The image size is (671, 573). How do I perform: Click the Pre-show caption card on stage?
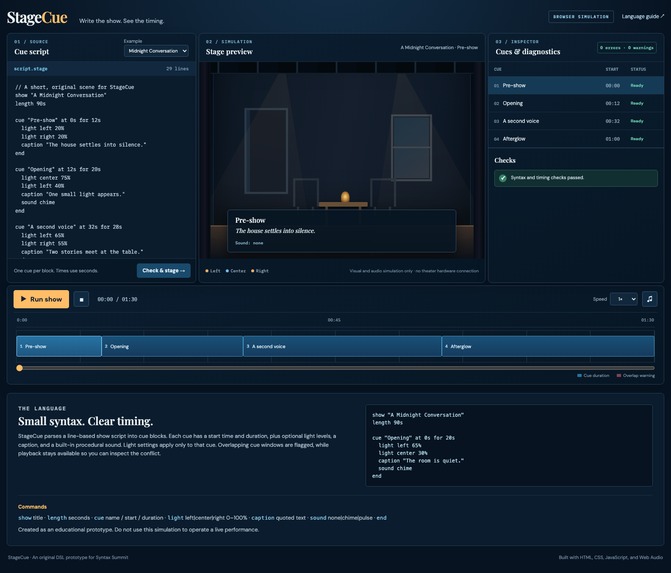[x=341, y=231]
